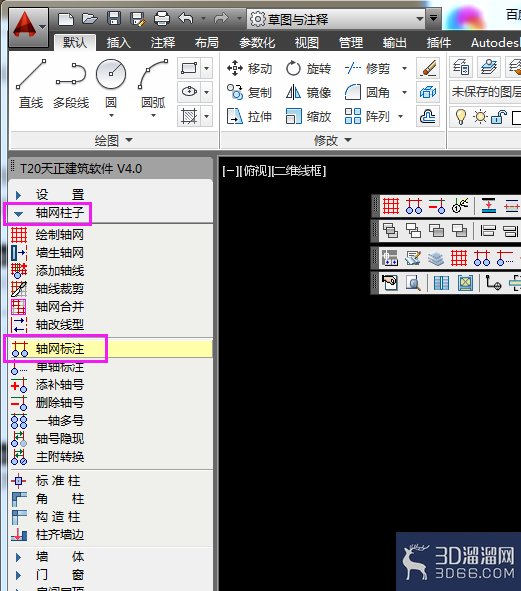Click the erase tool icon
The image size is (521, 591).
point(428,68)
